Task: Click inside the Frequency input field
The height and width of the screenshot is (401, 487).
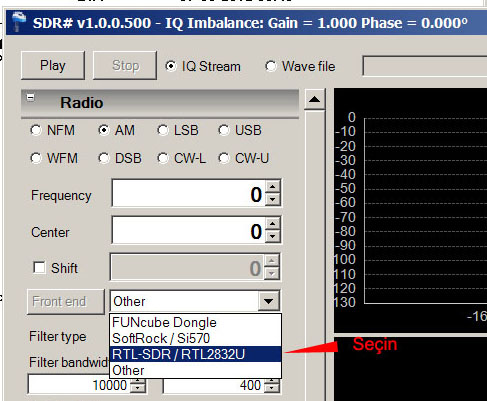Action: click(189, 193)
